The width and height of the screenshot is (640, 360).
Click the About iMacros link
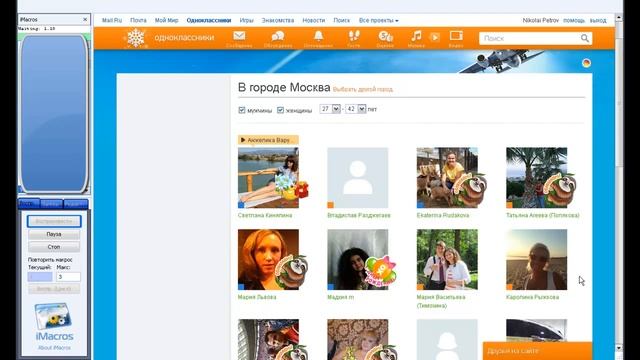(54, 348)
